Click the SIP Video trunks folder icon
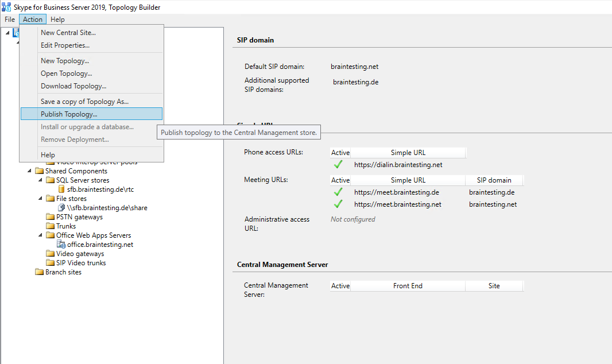The height and width of the screenshot is (364, 612). tap(51, 263)
